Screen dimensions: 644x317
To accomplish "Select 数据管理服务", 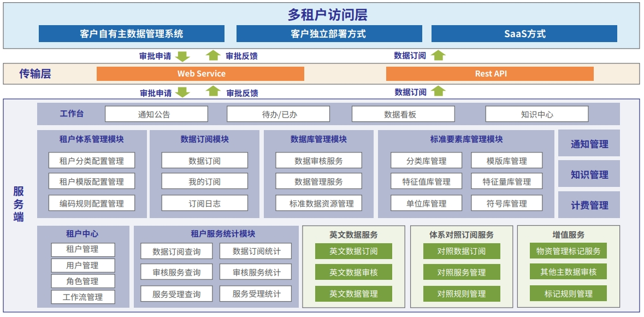I will click(318, 181).
